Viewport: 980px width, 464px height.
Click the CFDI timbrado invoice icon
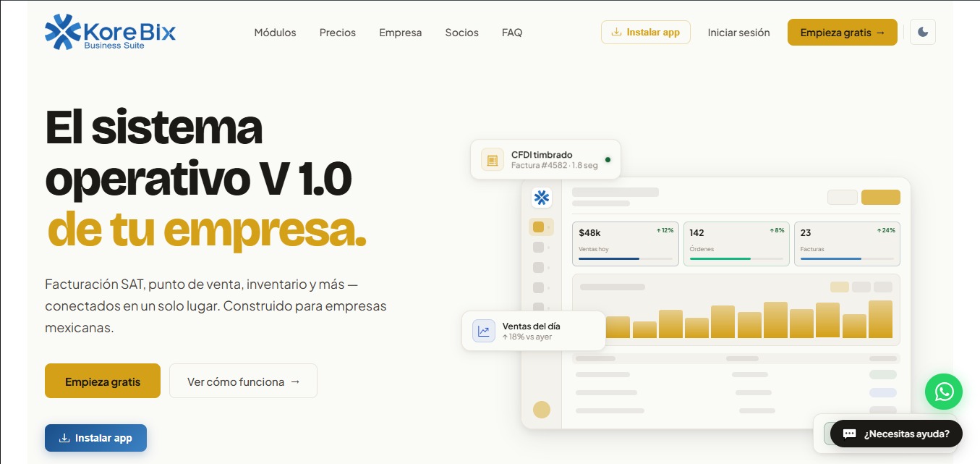(x=493, y=159)
